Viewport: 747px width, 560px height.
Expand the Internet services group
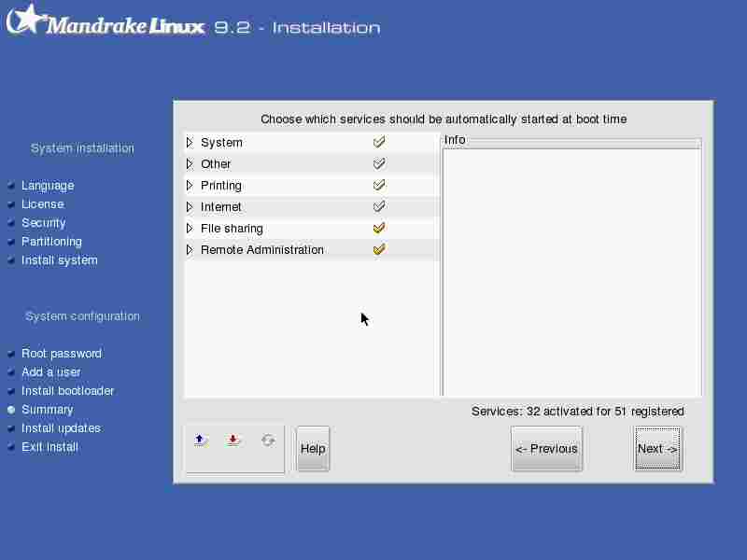[190, 206]
